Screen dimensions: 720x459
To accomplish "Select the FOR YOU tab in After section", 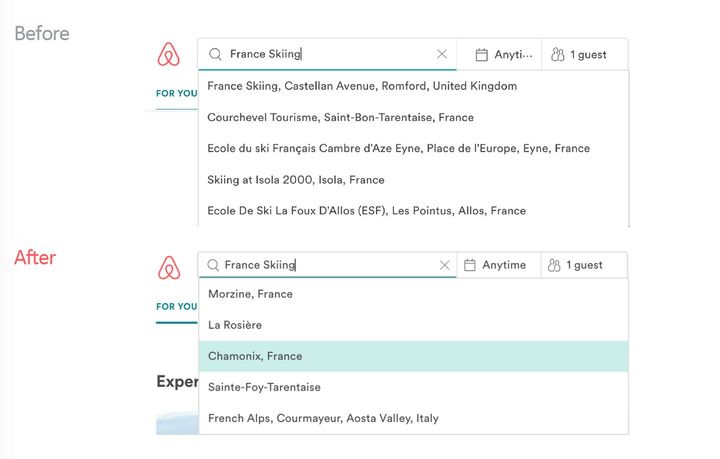I will point(176,307).
